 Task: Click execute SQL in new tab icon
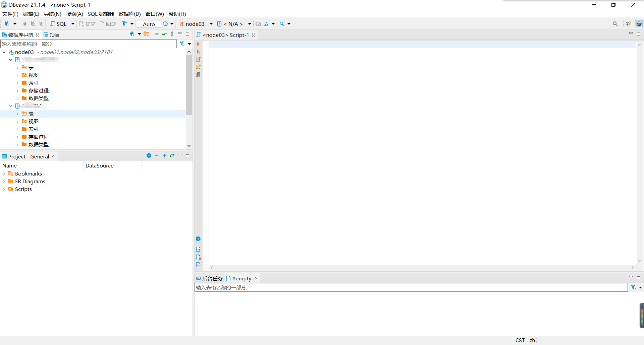[198, 52]
